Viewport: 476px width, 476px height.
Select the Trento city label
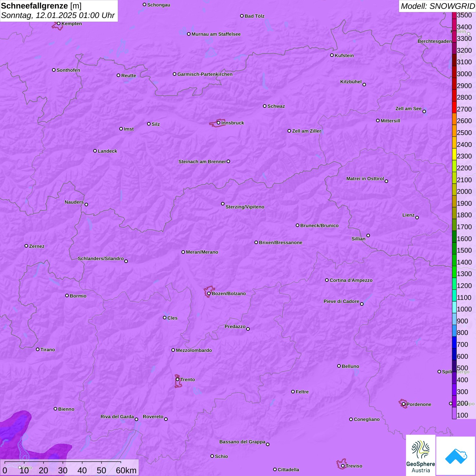[188, 379]
